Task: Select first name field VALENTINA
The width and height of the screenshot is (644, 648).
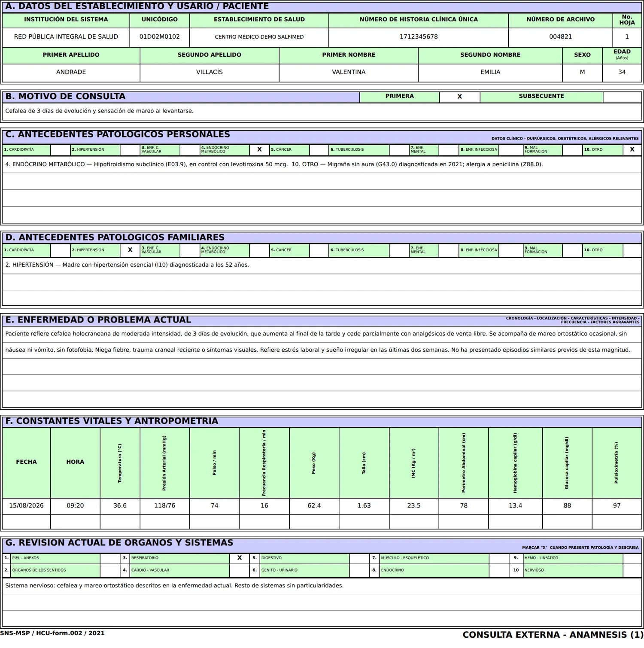Action: point(349,73)
